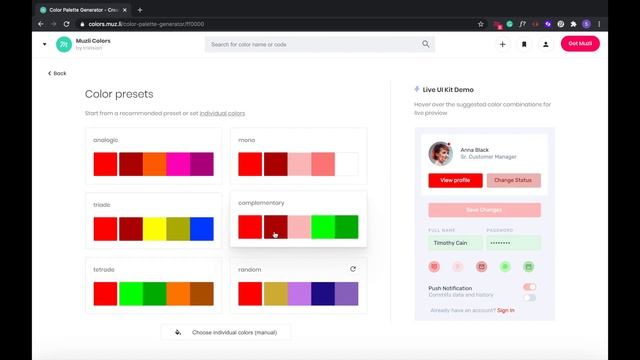This screenshot has width=640, height=360.
Task: Click the View profile button
Action: tap(455, 180)
